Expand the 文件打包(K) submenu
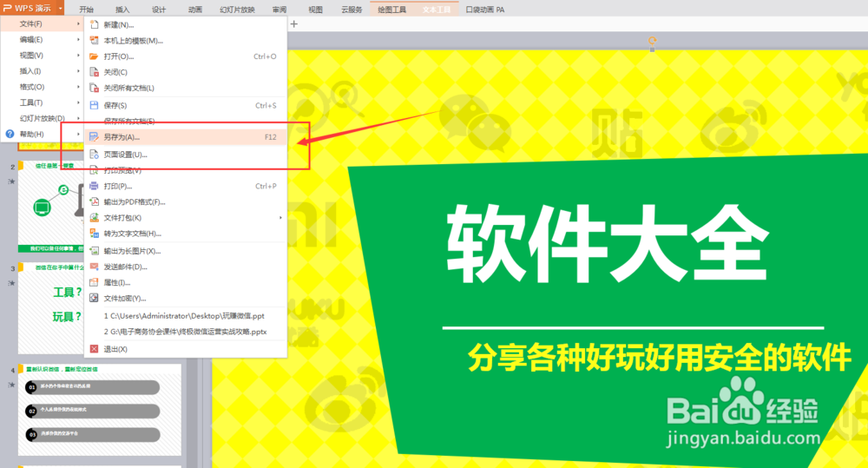Viewport: 868px width, 468px height. tap(280, 218)
